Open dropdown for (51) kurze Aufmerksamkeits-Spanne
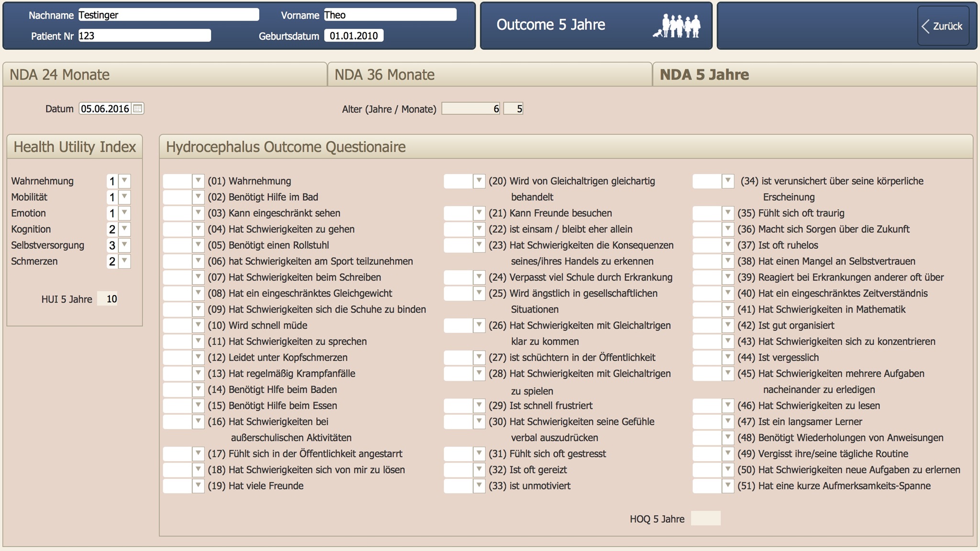The image size is (980, 551). pyautogui.click(x=727, y=486)
